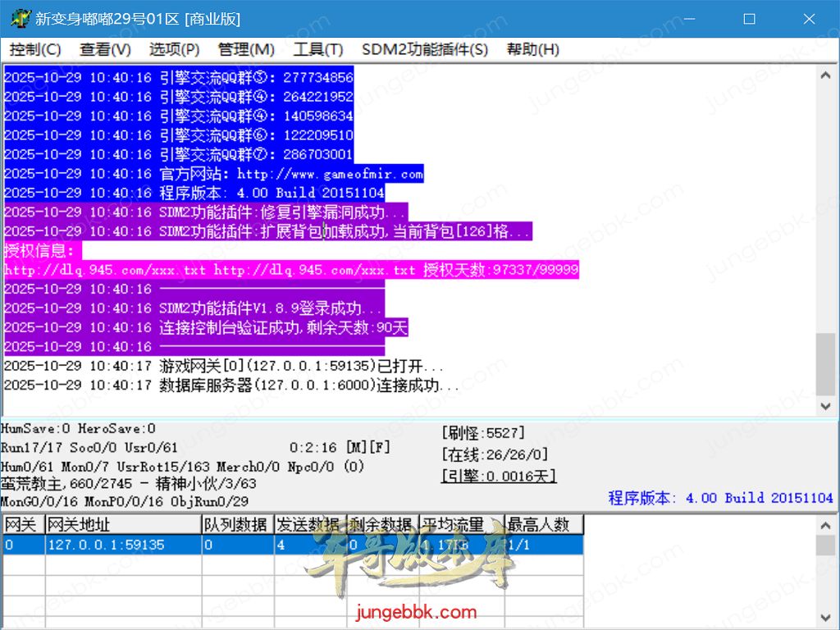
Task: Click the 网关地址 column header
Action: tap(123, 524)
